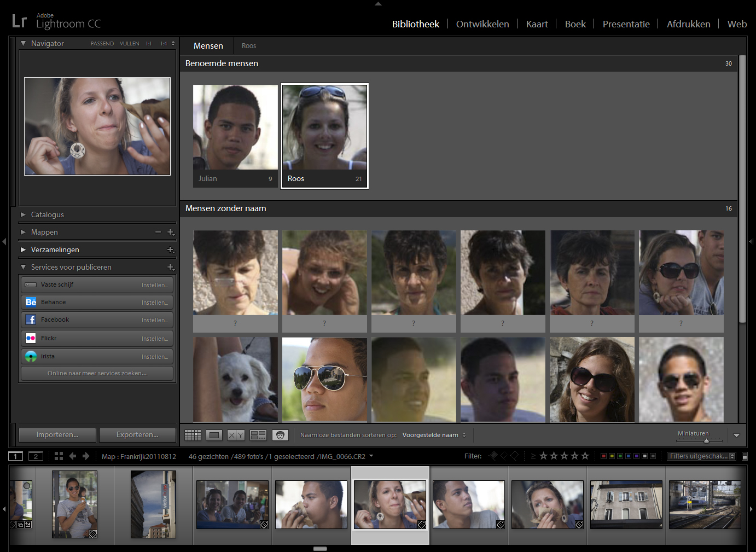The height and width of the screenshot is (552, 756).
Task: Open second monitor window button
Action: pyautogui.click(x=36, y=456)
